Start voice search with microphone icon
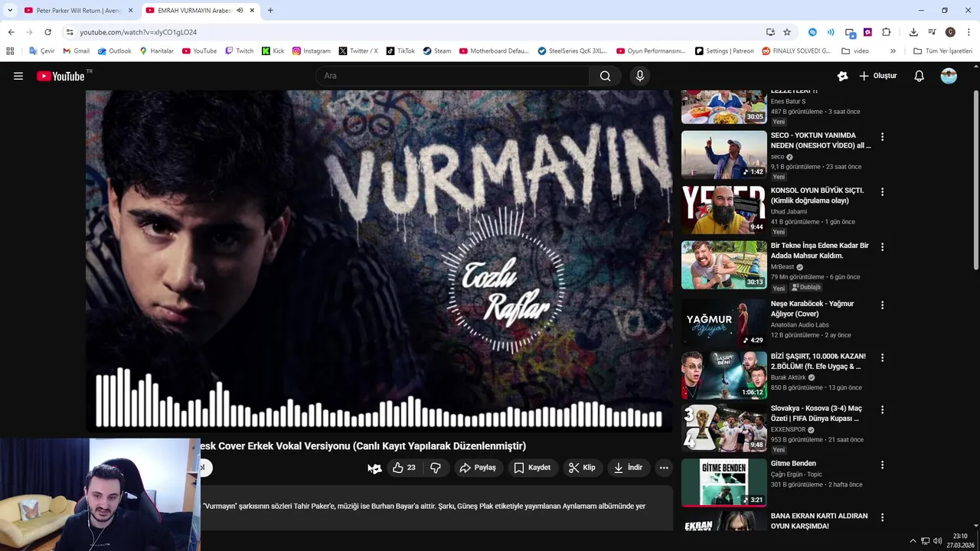 click(640, 76)
